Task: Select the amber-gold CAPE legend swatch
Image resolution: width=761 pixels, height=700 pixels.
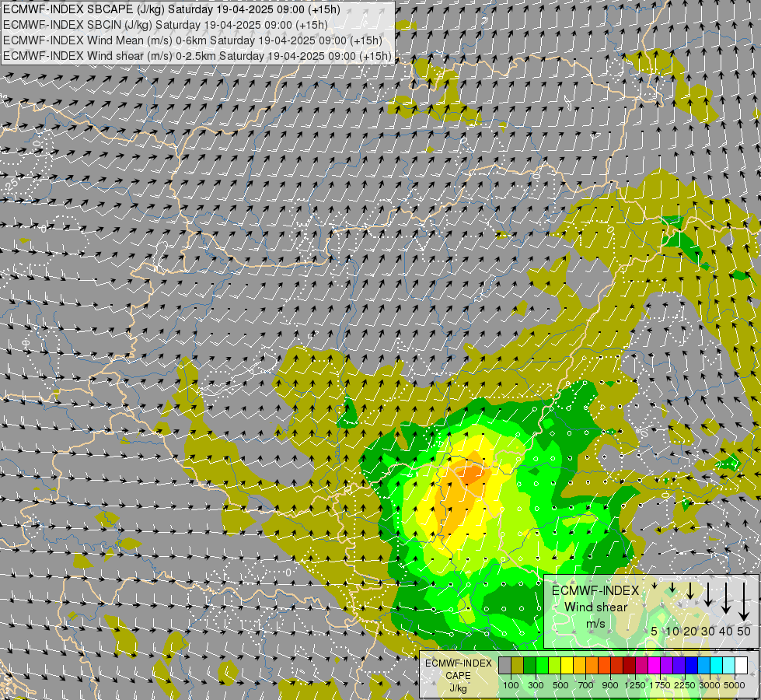Action: [579, 665]
